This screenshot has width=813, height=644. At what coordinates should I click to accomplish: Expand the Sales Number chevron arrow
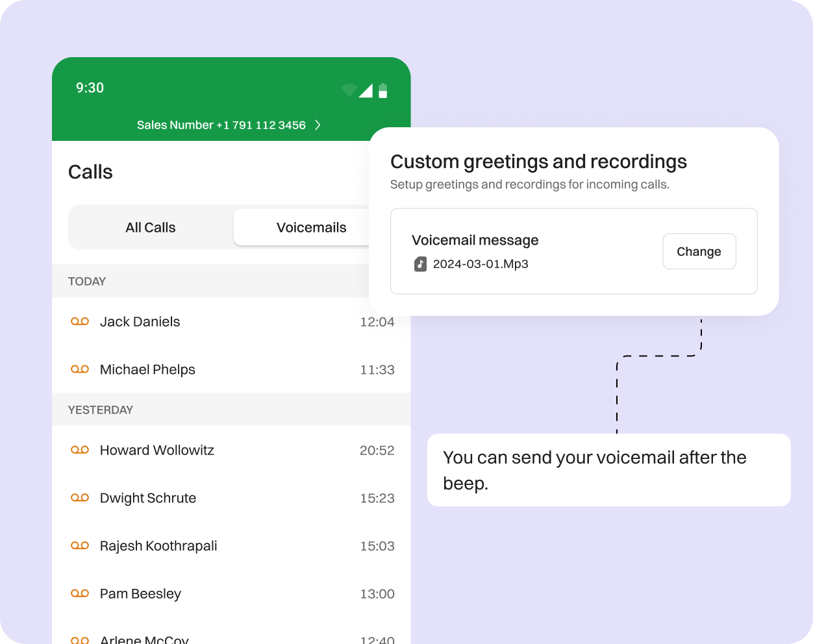tap(318, 125)
